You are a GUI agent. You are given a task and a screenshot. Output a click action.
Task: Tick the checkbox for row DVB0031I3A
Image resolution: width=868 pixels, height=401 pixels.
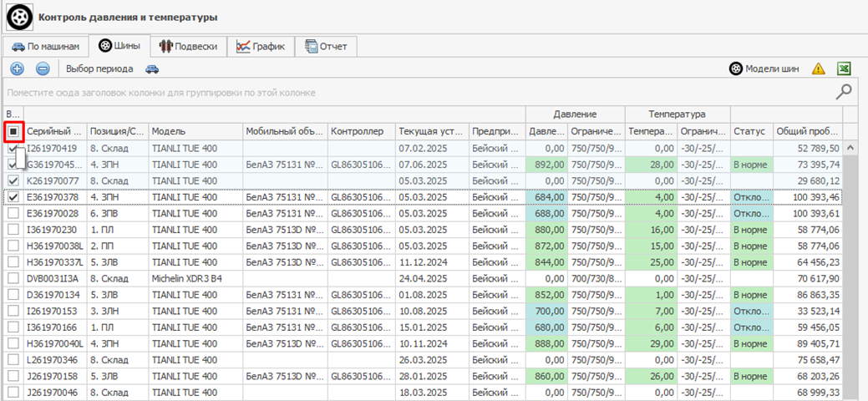point(13,278)
